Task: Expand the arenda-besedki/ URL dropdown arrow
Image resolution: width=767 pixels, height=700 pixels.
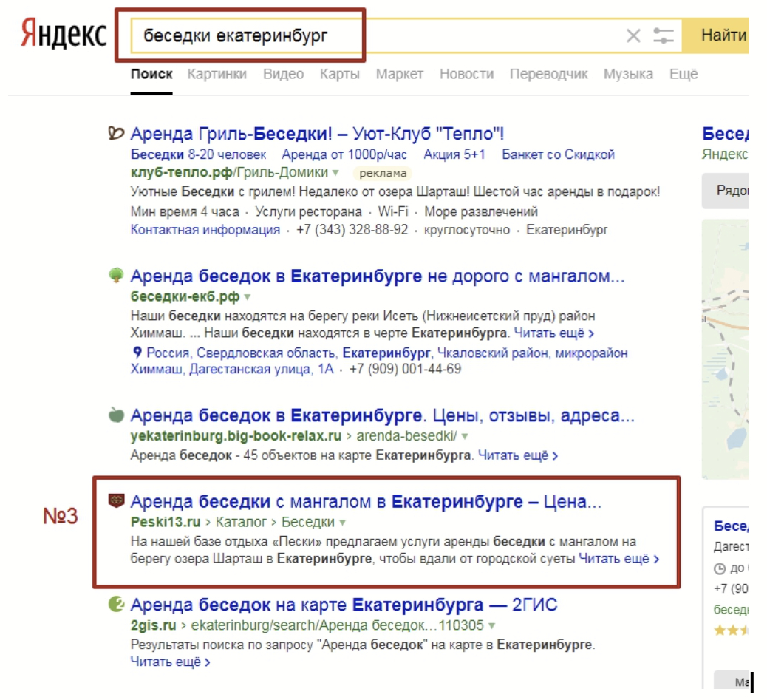Action: [465, 436]
